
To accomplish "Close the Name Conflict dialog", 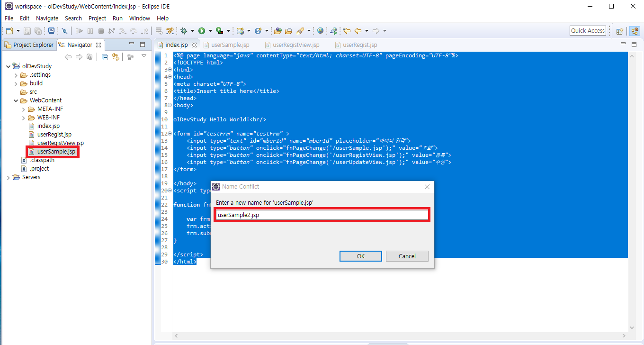I will (x=427, y=187).
